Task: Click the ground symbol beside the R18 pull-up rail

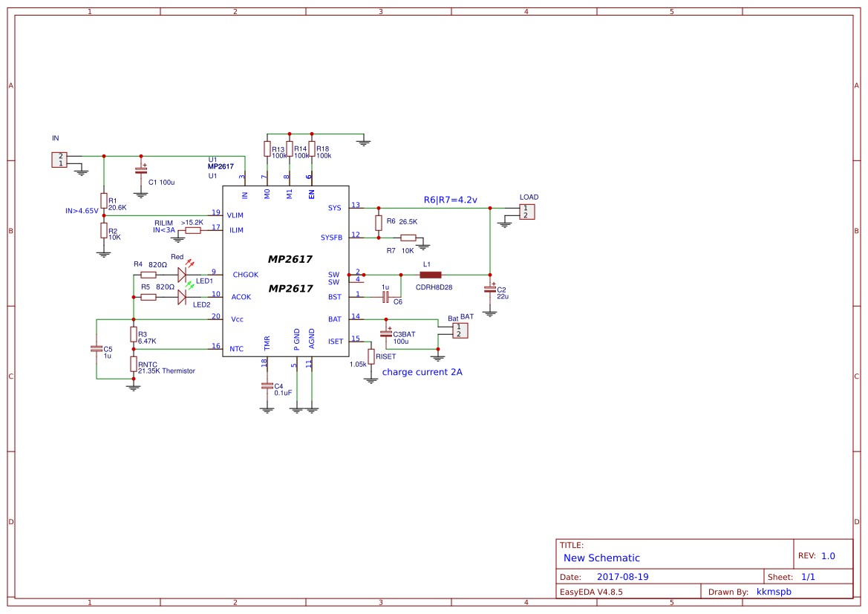Action: pos(364,143)
